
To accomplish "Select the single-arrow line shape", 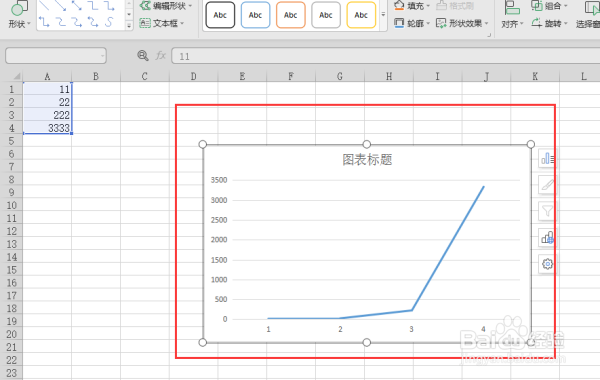I will click(60, 5).
